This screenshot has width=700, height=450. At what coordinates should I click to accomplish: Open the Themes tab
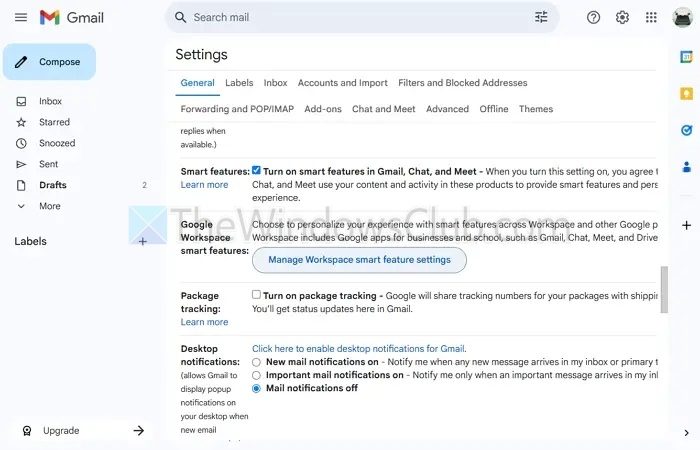pyautogui.click(x=536, y=109)
